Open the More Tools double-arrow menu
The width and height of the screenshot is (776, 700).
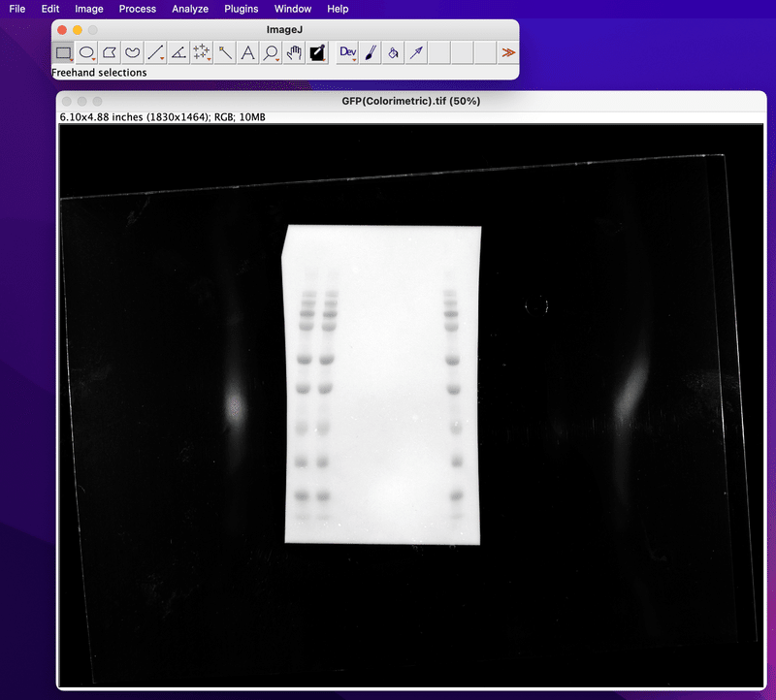click(507, 52)
